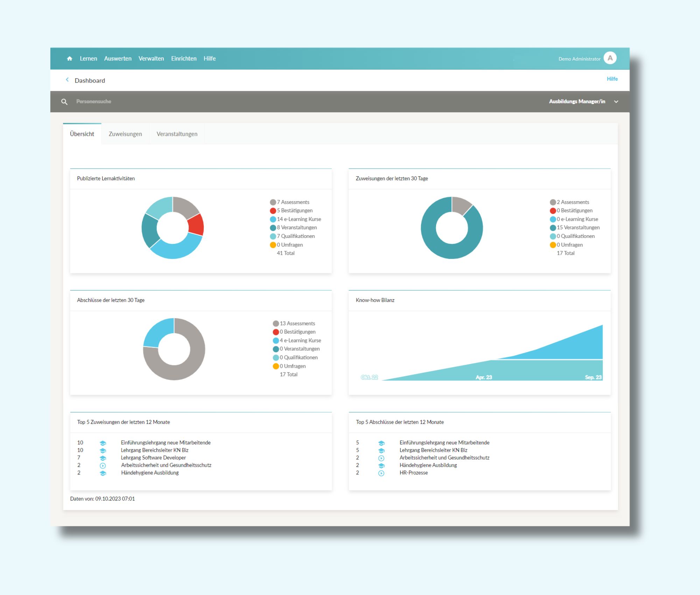Toggle 13 Assessments legend dot in Abschlüsse chart

pyautogui.click(x=275, y=323)
